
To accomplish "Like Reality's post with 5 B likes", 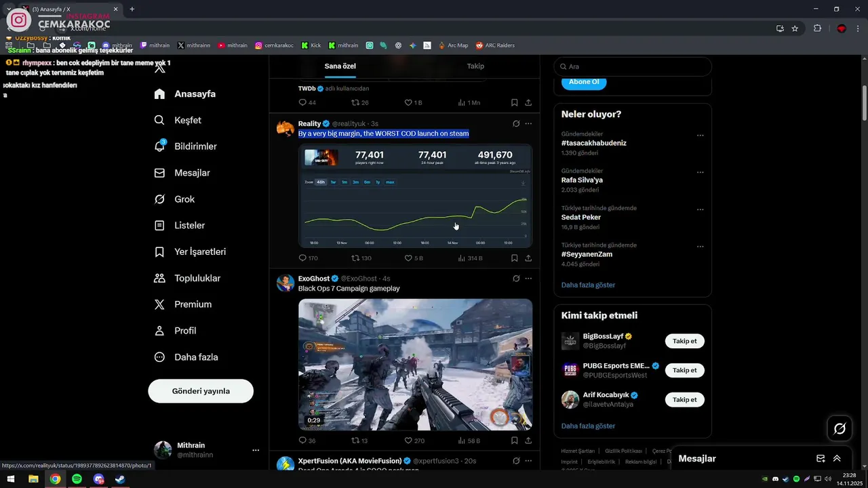I will (414, 258).
